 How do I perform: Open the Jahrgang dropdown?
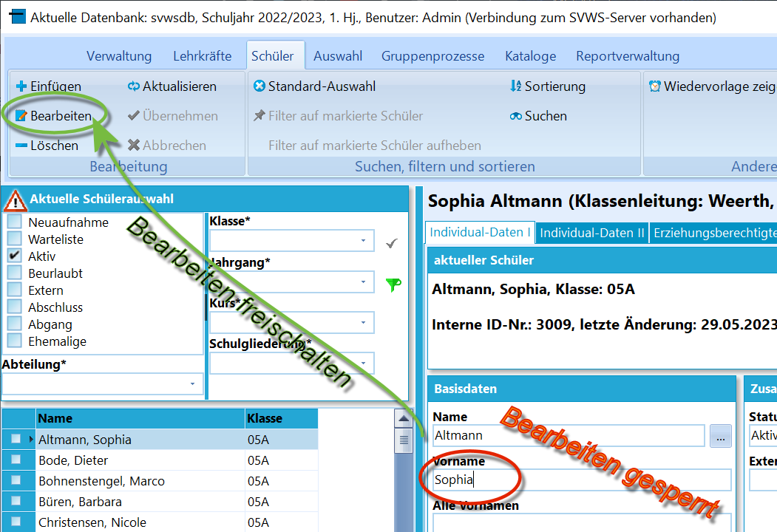tap(363, 282)
